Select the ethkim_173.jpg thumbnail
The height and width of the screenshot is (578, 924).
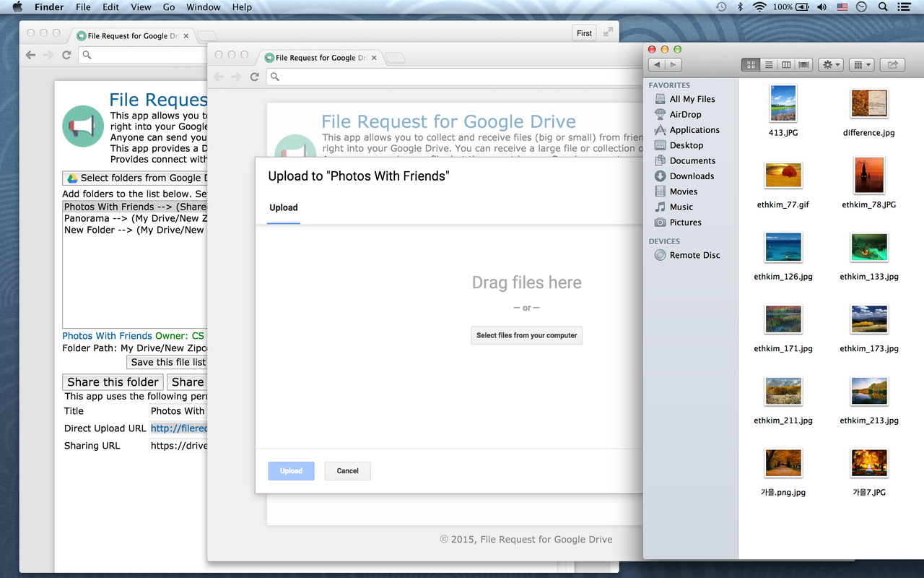click(869, 319)
